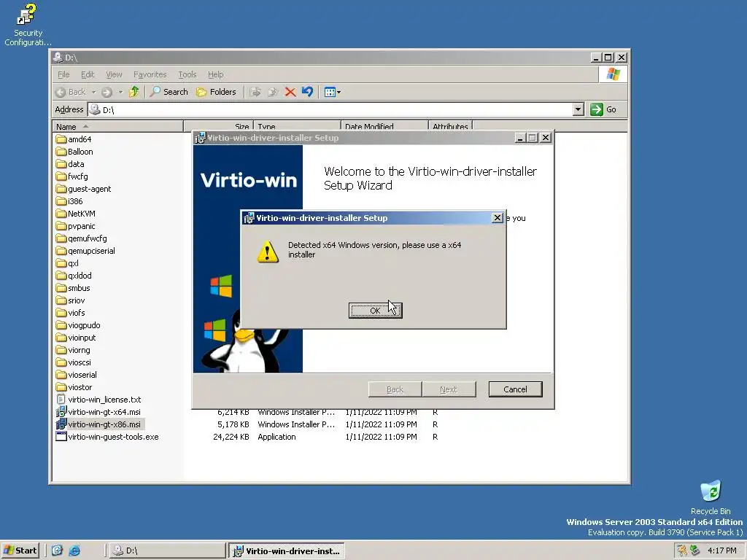Image resolution: width=747 pixels, height=560 pixels.
Task: Select the vioserial folder
Action: (76, 374)
